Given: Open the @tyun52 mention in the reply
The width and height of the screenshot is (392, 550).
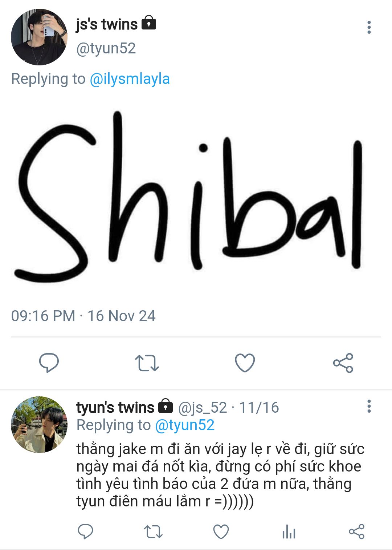Looking at the screenshot, I should pyautogui.click(x=185, y=425).
